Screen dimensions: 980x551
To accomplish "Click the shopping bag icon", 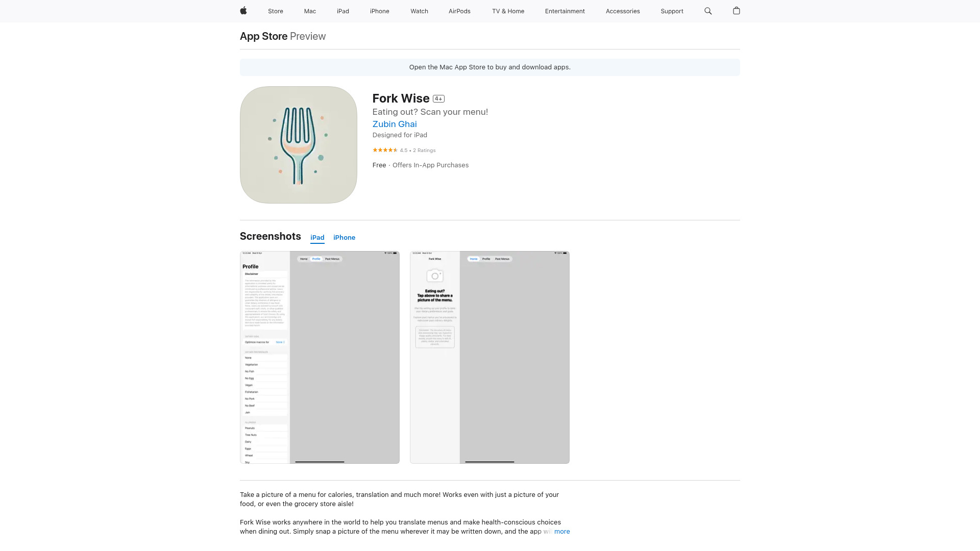I will (737, 11).
